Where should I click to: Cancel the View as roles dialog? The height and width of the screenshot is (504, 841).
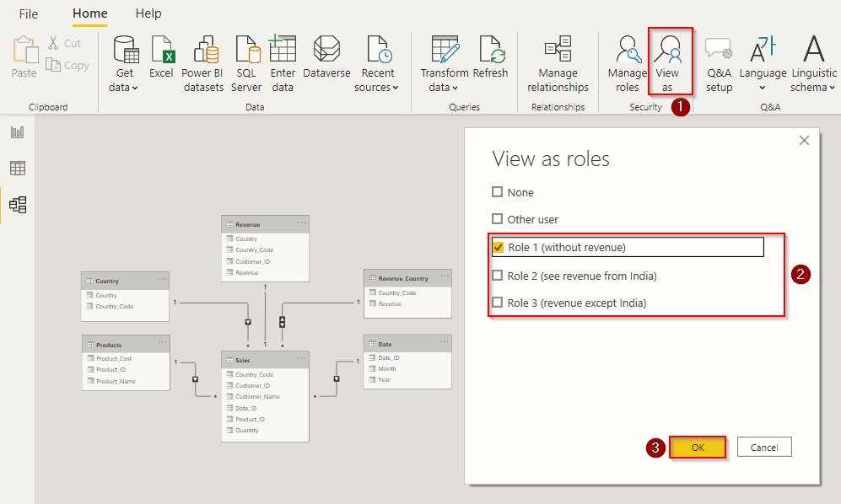pos(764,447)
